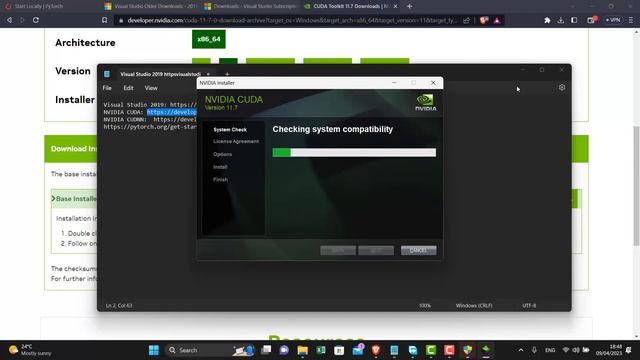Close the Visual Studio 2019 Notepad tab
This screenshot has height=360, width=640.
pos(208,74)
